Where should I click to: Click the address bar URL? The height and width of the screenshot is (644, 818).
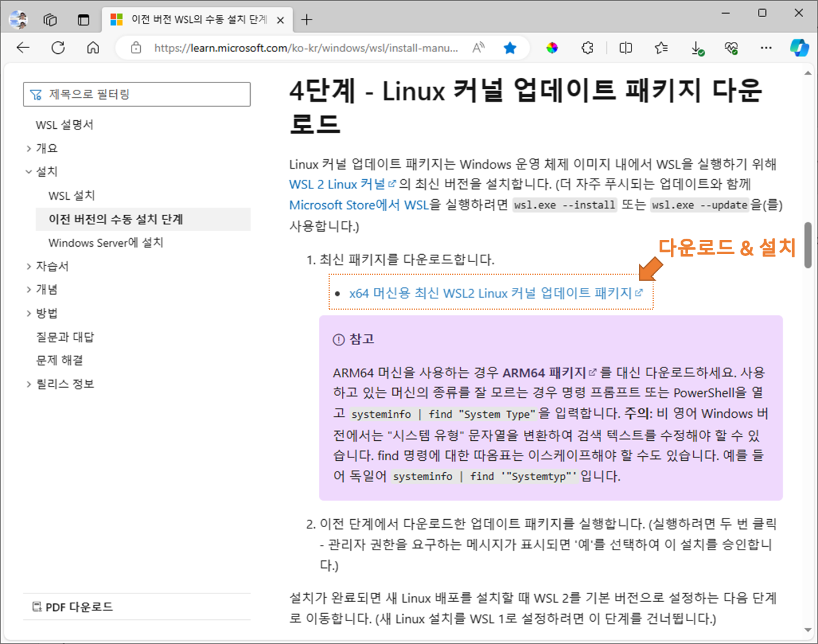306,48
